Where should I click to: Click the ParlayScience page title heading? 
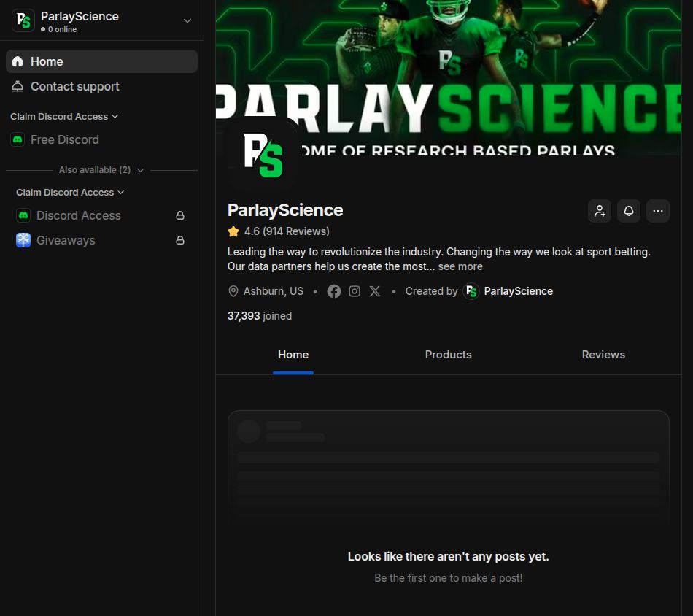[285, 210]
